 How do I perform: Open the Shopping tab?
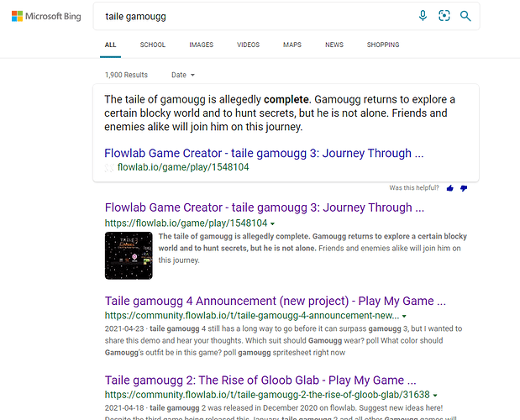pos(383,45)
